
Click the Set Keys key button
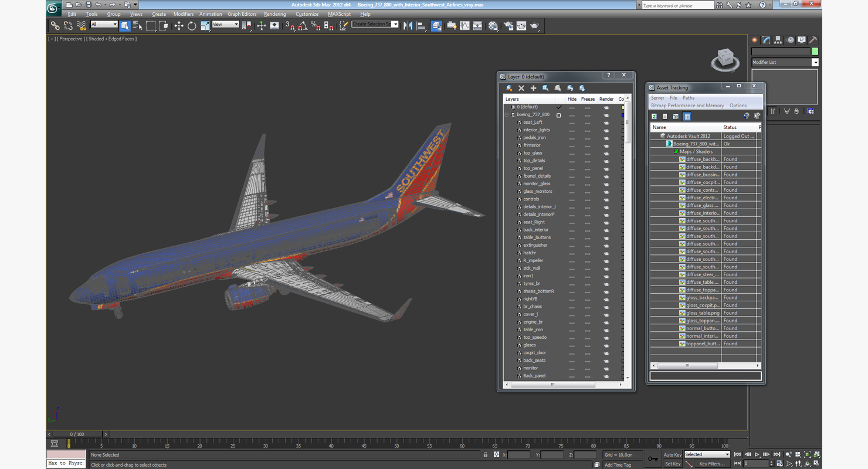(x=653, y=458)
